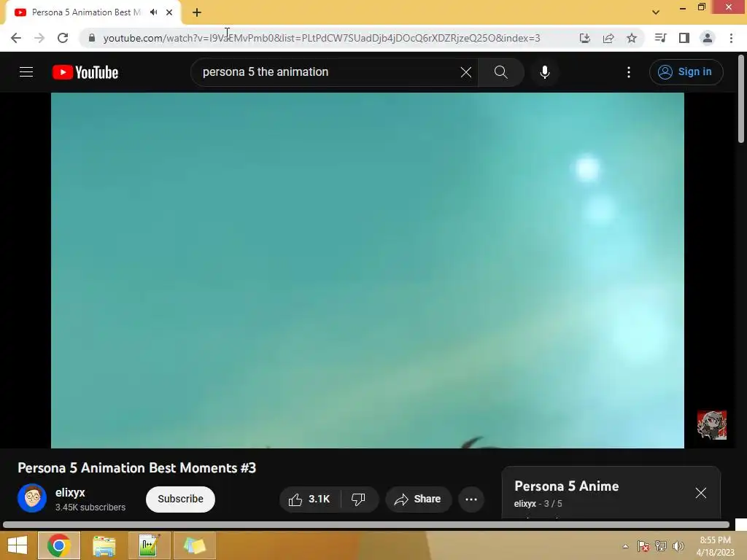This screenshot has height=560, width=747.
Task: Pause the video by clicking the player
Action: (368, 270)
